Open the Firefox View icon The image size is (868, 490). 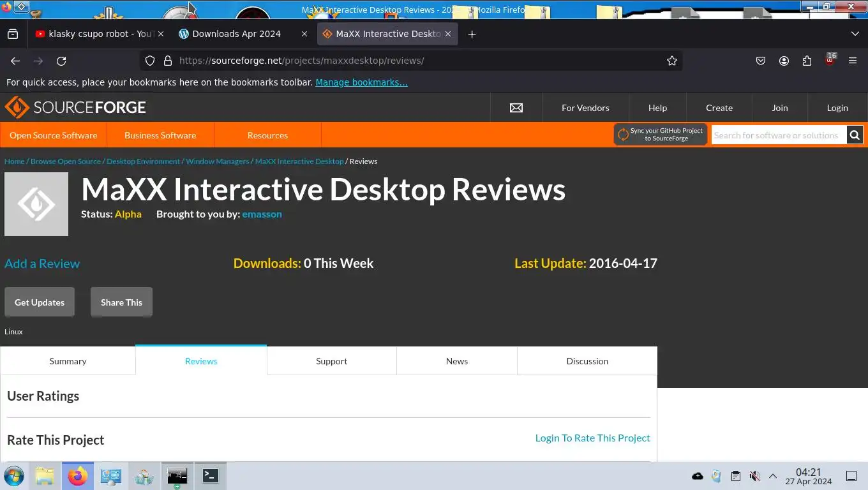(x=13, y=34)
